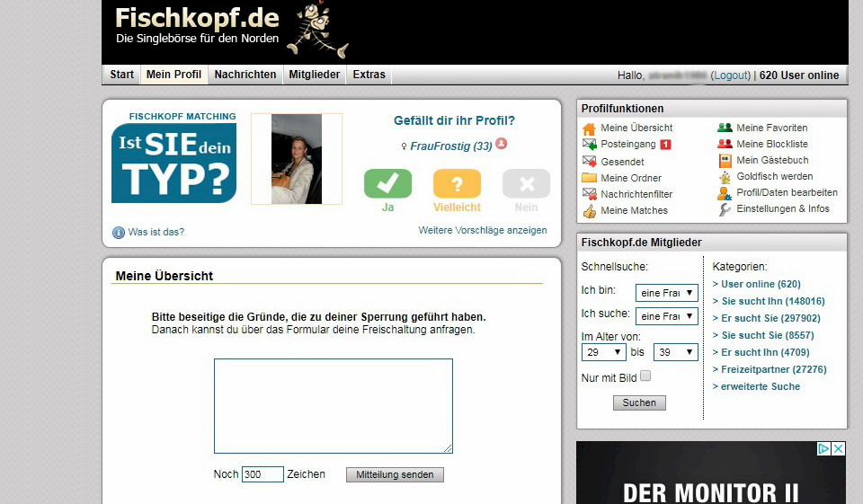
Task: Click the yellow Vielleicht question mark icon
Action: pyautogui.click(x=457, y=183)
